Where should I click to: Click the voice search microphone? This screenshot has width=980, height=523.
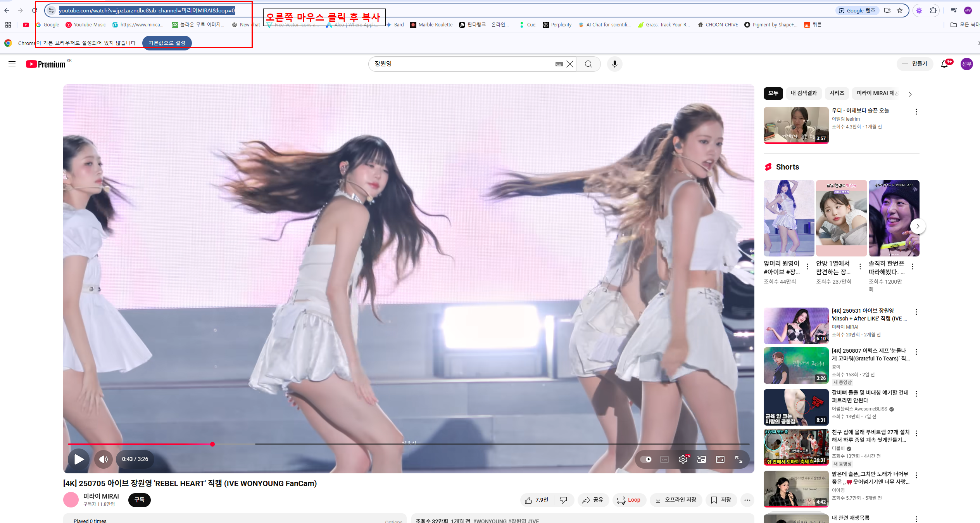(614, 64)
